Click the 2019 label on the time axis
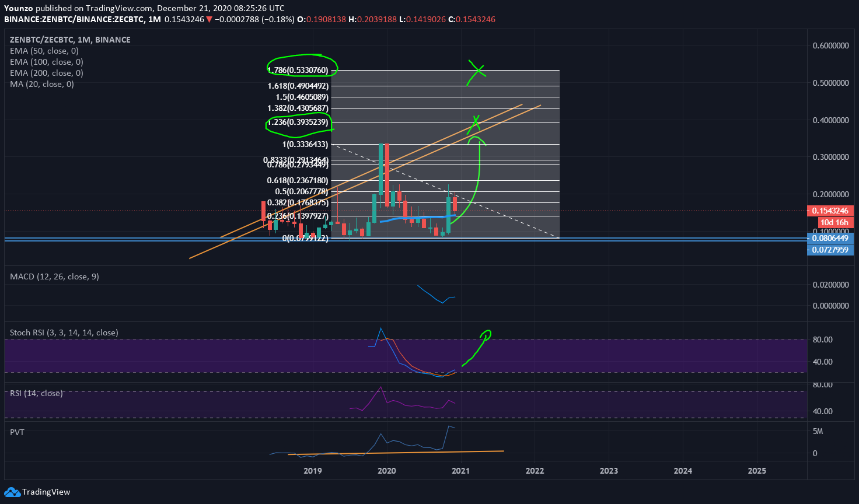The image size is (859, 504). click(313, 471)
